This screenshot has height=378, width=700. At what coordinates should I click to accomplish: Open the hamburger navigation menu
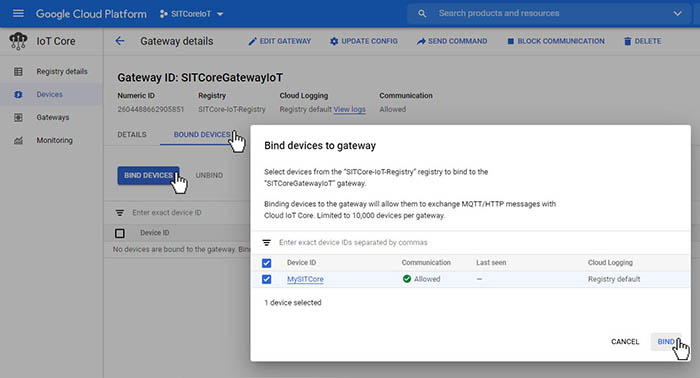18,13
